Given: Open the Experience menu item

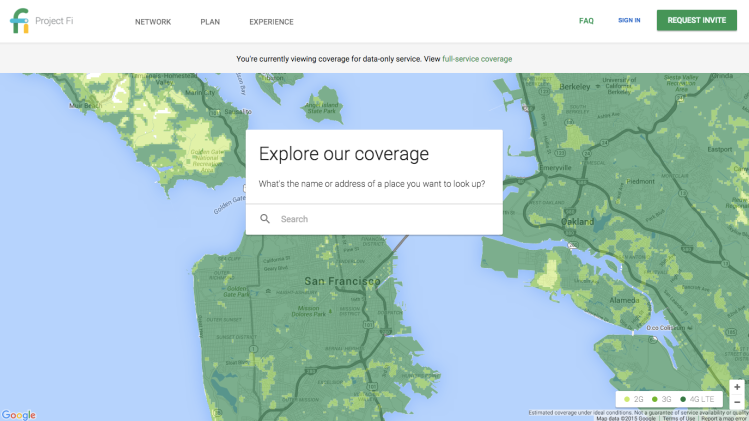Looking at the screenshot, I should pyautogui.click(x=271, y=22).
